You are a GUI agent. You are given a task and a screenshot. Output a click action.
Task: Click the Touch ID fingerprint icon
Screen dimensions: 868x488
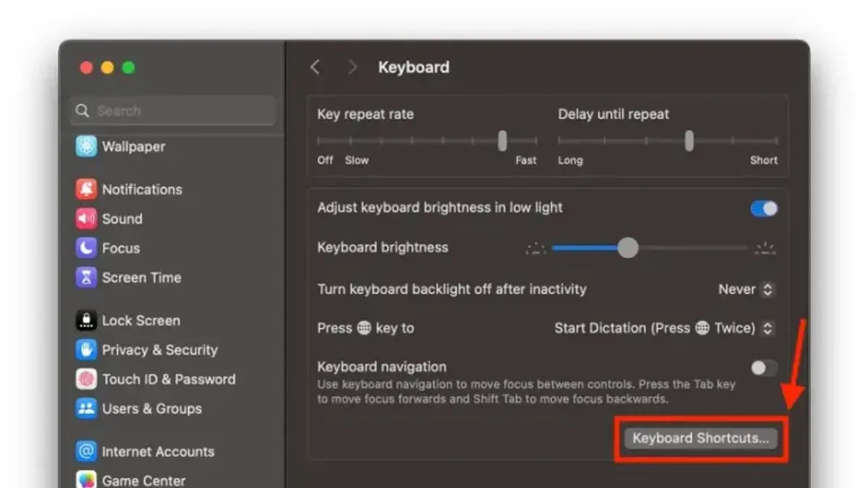86,379
